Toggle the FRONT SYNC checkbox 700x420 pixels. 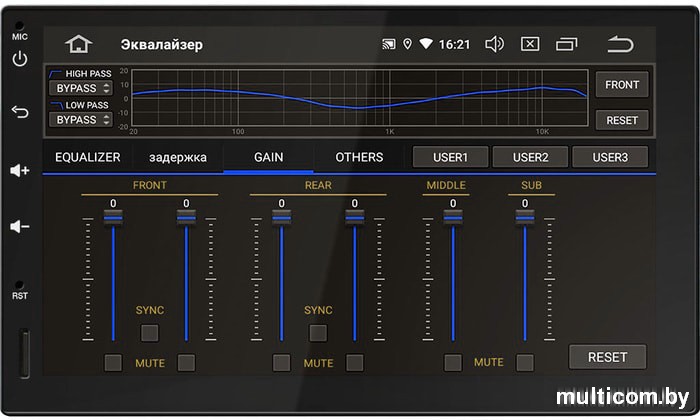(150, 333)
